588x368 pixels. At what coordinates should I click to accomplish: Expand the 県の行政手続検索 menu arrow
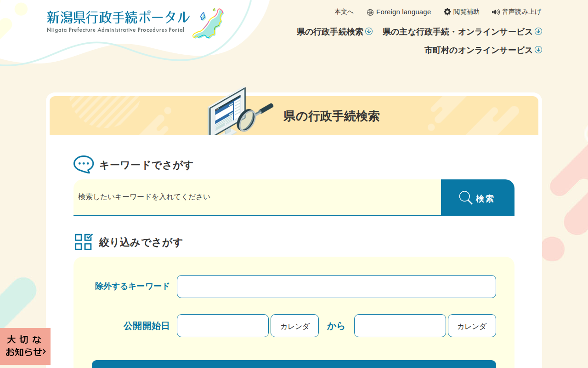(x=369, y=31)
